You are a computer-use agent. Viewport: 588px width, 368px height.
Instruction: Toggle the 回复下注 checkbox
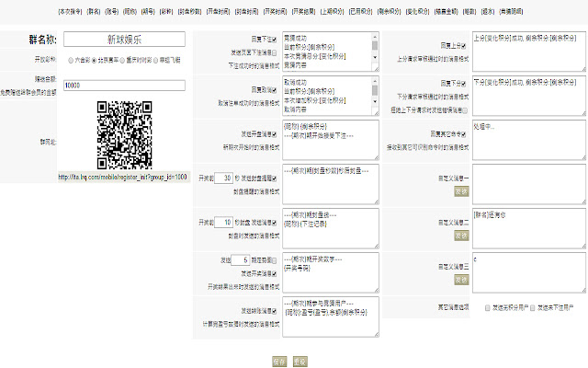coord(275,40)
